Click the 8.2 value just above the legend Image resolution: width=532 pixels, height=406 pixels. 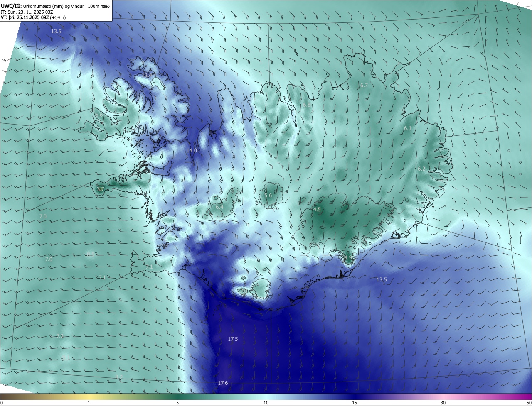coord(119,377)
